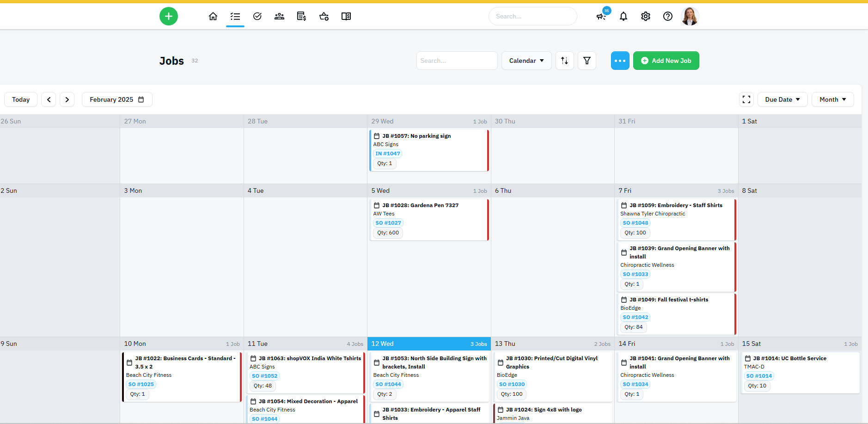The image size is (868, 424).
Task: Click the Today button
Action: (20, 99)
